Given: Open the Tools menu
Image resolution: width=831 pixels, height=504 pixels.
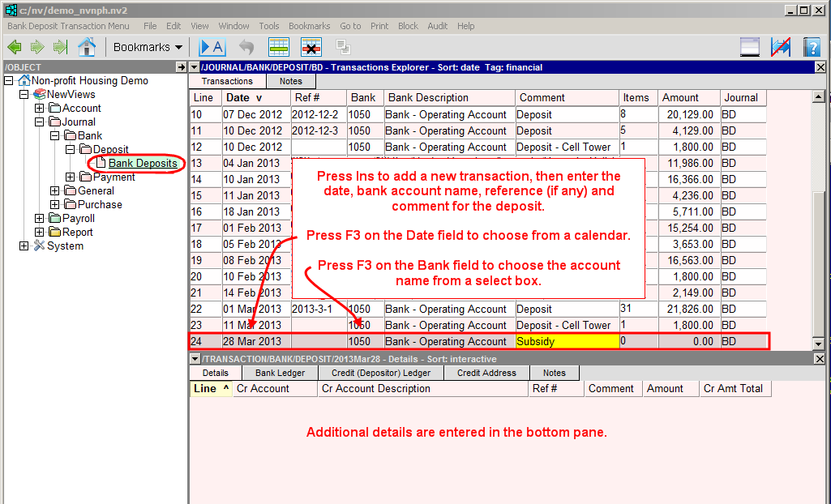Looking at the screenshot, I should [x=268, y=25].
